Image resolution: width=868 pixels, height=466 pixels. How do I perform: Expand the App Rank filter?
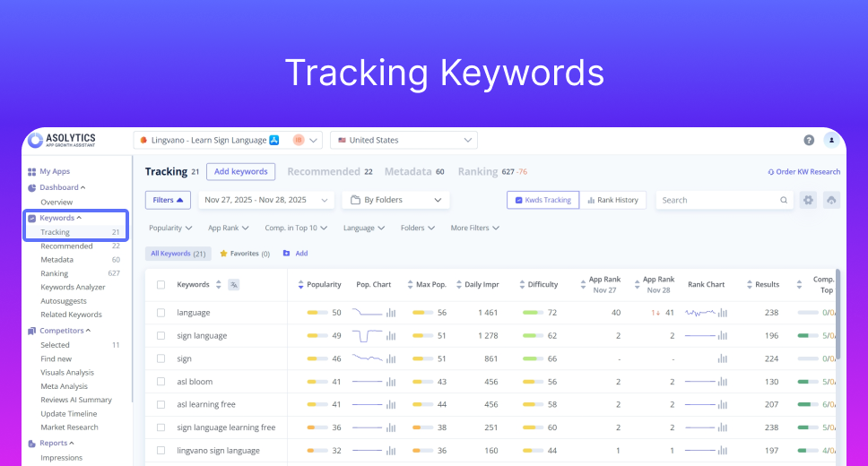point(228,228)
